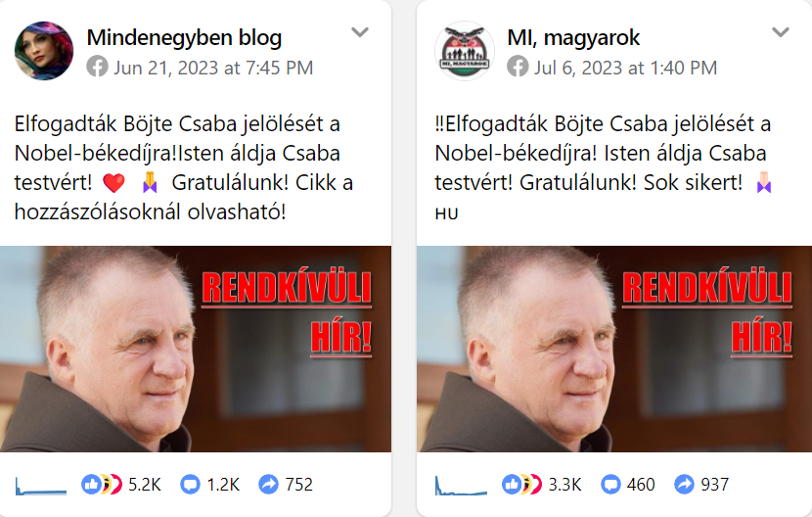Expand options chevron on MI, magyarok post
The image size is (812, 517).
tap(781, 32)
